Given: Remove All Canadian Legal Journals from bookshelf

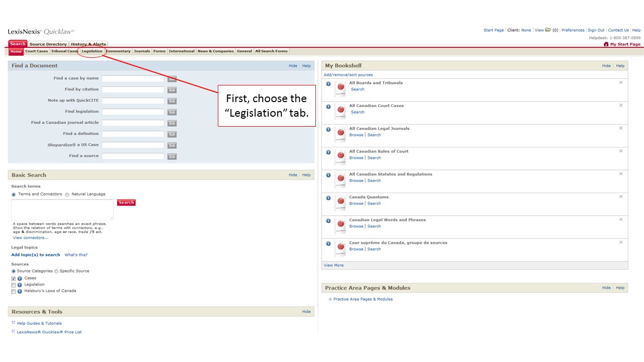Looking at the screenshot, I should tap(621, 128).
